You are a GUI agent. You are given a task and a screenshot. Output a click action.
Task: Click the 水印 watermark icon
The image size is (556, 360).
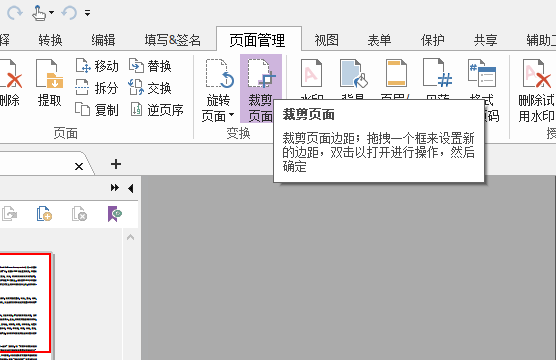pos(311,73)
